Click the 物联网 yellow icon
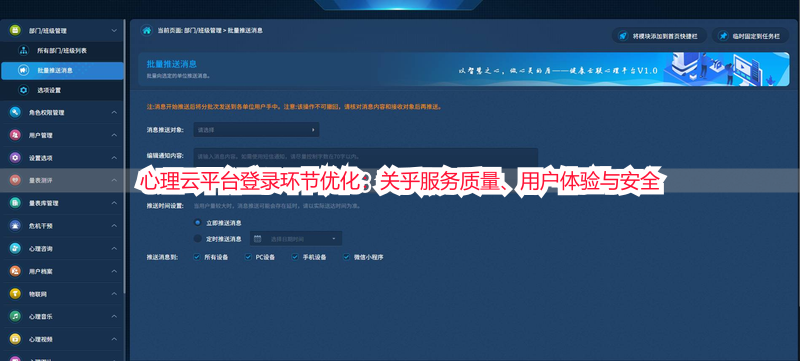This screenshot has height=361, width=800. click(15, 294)
